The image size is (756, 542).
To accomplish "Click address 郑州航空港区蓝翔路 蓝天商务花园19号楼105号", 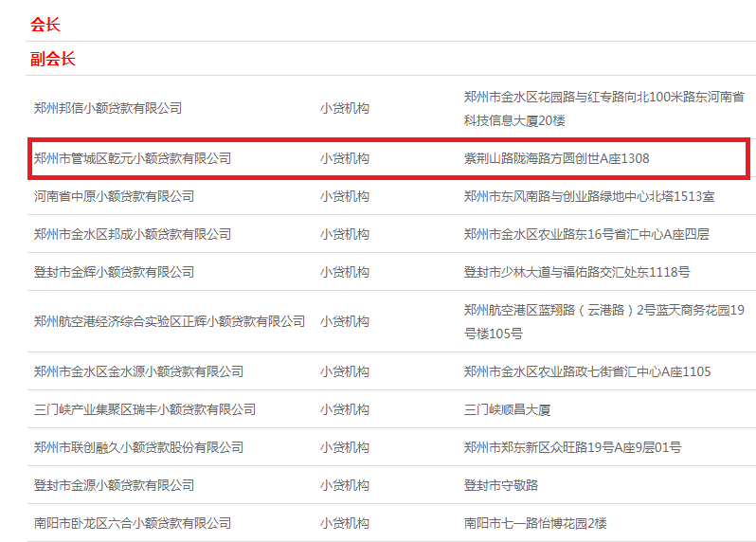I will tap(603, 321).
